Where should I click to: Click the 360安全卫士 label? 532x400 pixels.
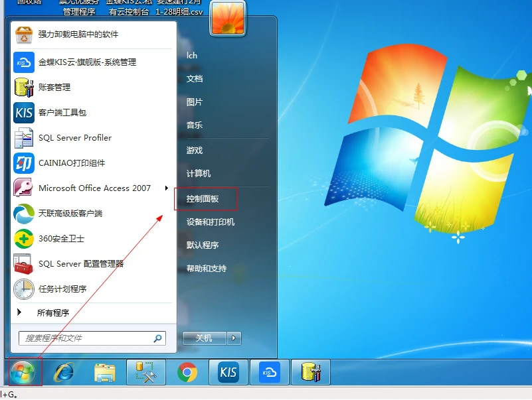[x=61, y=239]
